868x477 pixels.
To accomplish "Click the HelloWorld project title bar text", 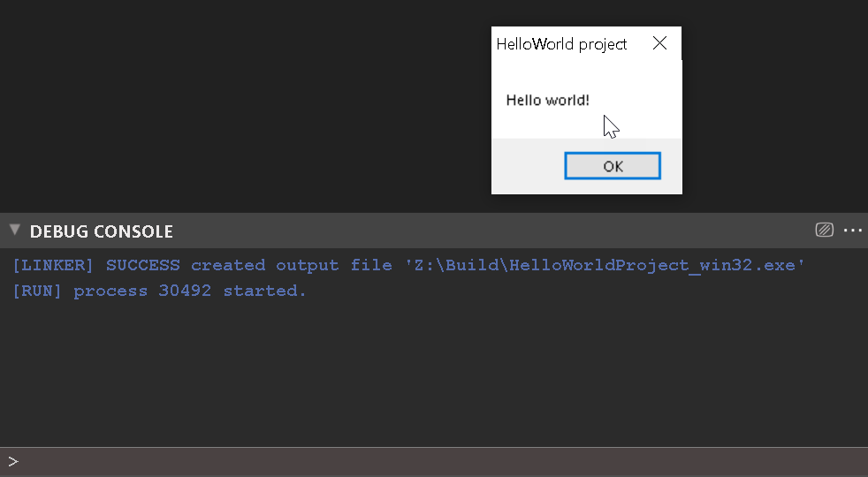I will click(561, 44).
